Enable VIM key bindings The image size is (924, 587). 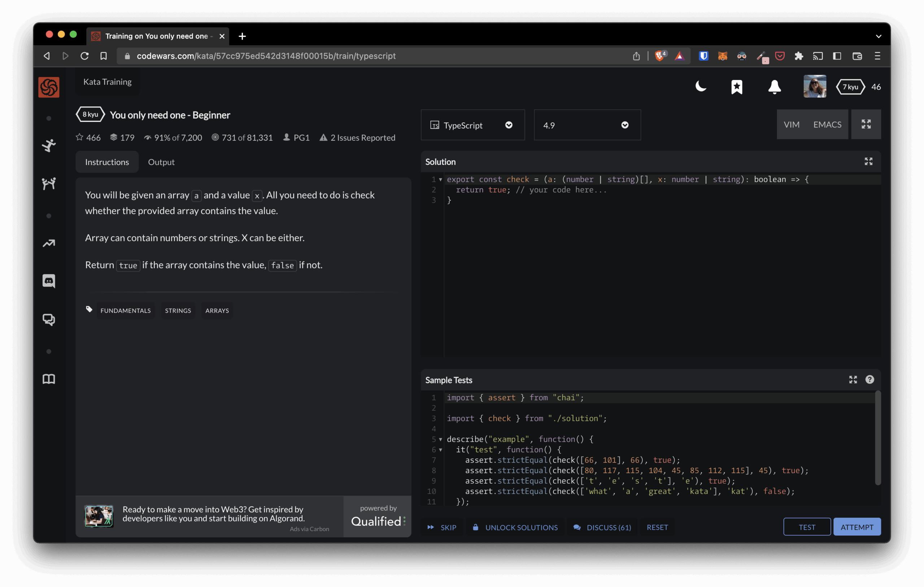point(791,125)
